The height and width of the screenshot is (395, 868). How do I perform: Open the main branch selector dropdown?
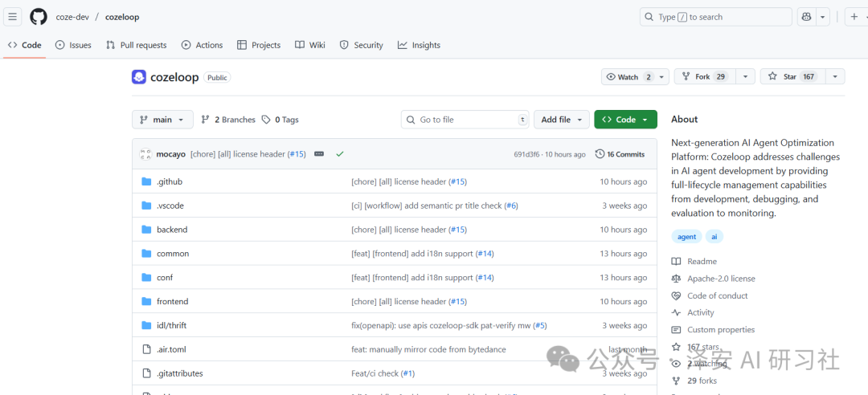(x=162, y=120)
